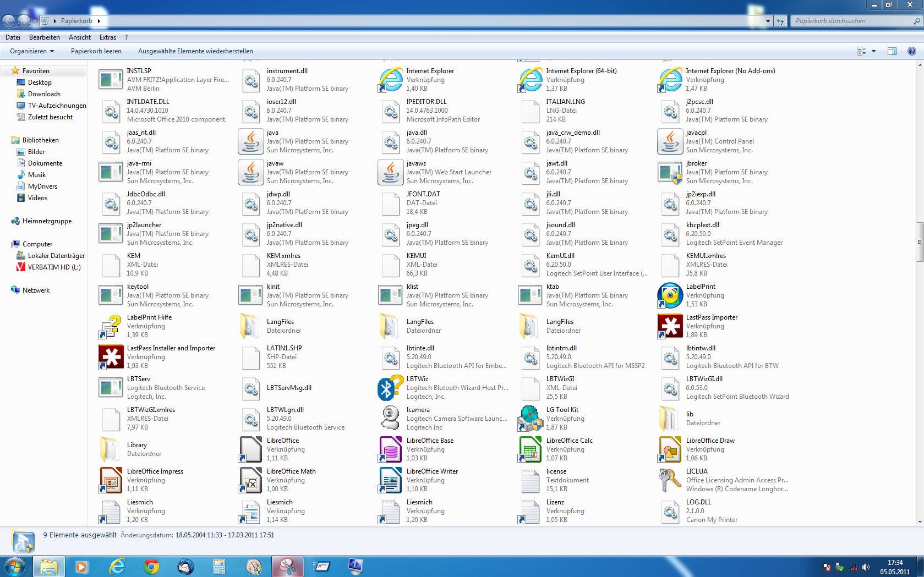
Task: Refresh the Papierkorb view
Action: point(780,21)
